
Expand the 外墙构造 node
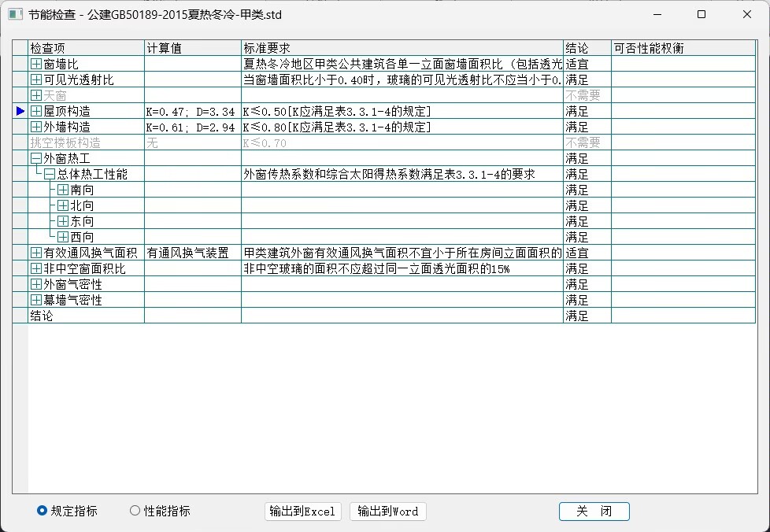coord(36,127)
